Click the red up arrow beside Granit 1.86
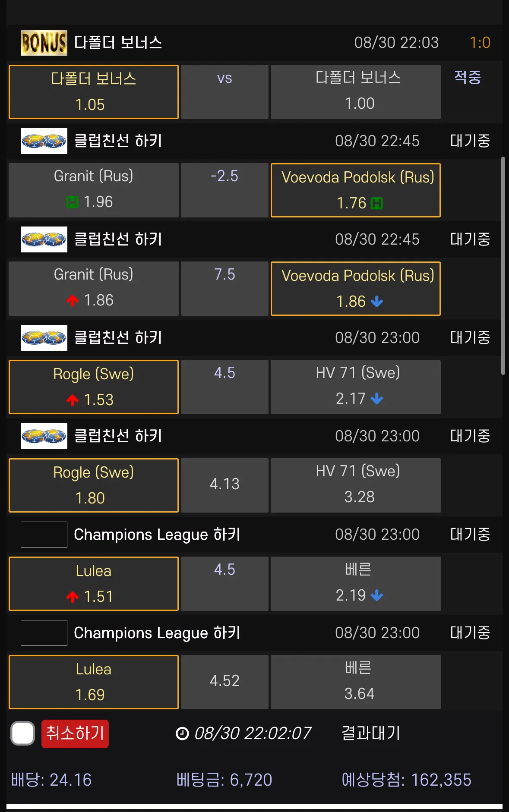 point(73,300)
